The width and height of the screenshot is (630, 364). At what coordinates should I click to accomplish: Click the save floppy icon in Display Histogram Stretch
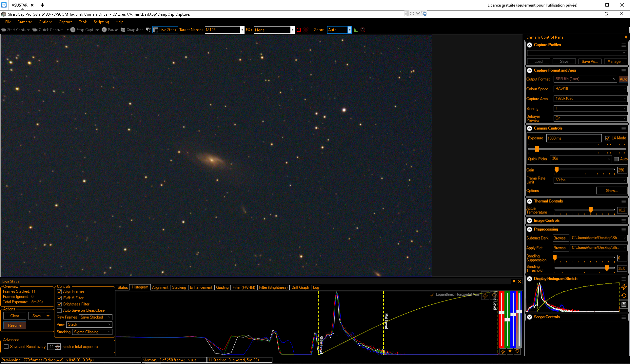(624, 304)
